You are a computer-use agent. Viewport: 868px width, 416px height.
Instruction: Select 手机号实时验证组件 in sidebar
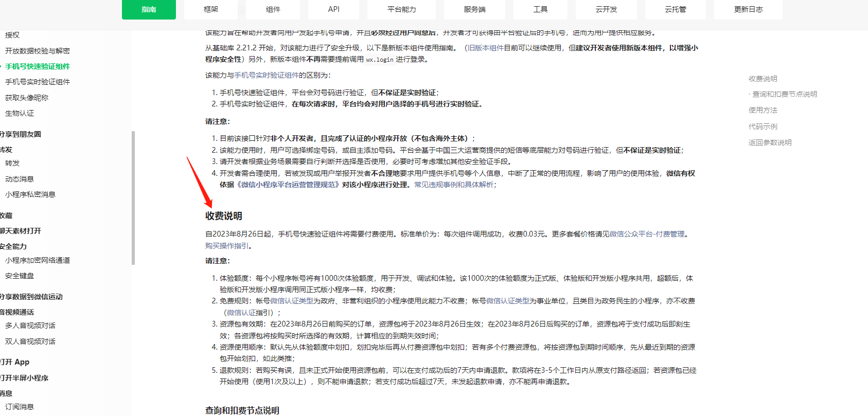38,82
